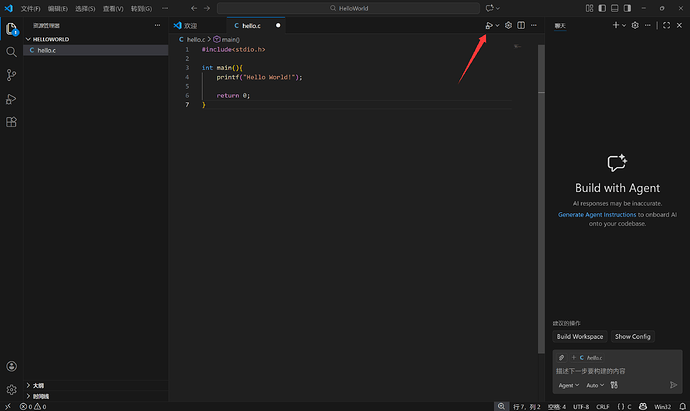Toggle primary side bar visibility
This screenshot has width=690, height=411.
pos(602,8)
